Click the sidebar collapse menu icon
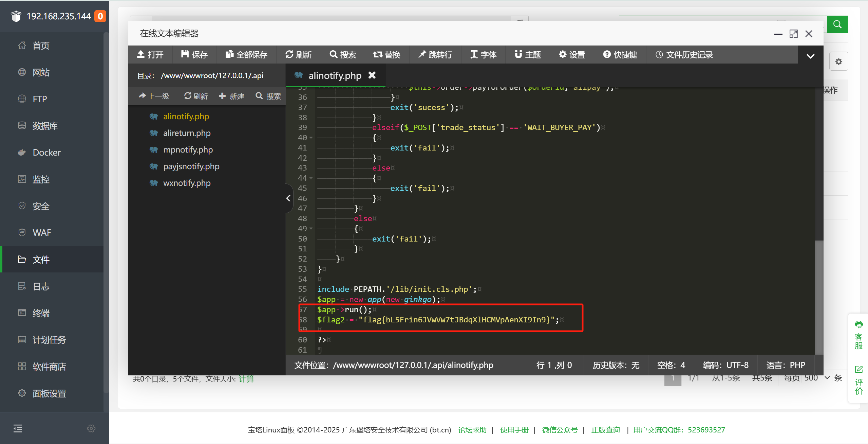Screen dimensions: 868x444 [18, 428]
